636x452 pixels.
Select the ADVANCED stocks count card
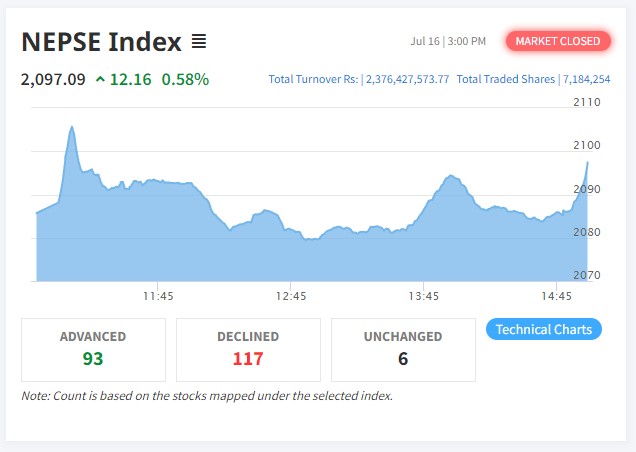click(93, 348)
